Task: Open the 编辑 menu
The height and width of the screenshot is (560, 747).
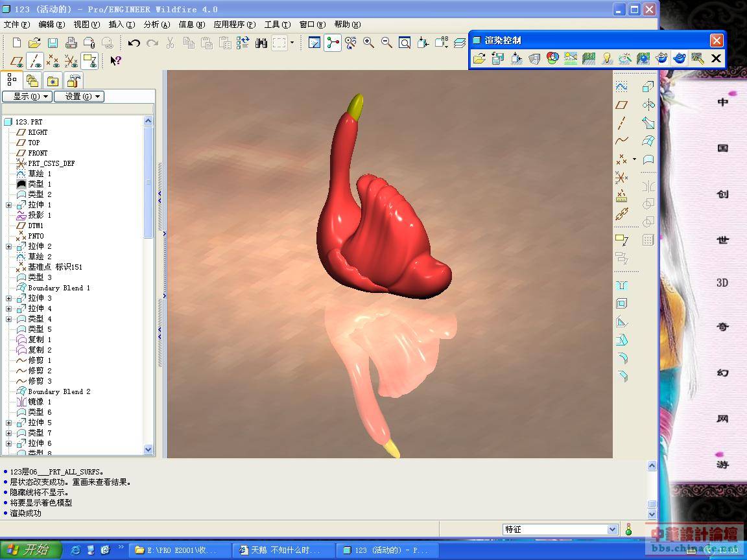Action: pyautogui.click(x=51, y=25)
